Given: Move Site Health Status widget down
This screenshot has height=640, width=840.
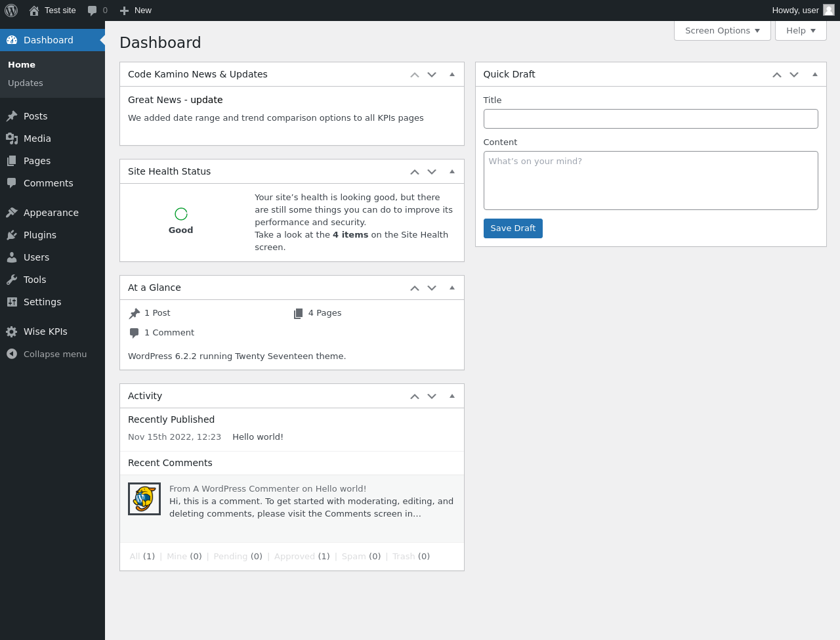Looking at the screenshot, I should click(x=432, y=172).
